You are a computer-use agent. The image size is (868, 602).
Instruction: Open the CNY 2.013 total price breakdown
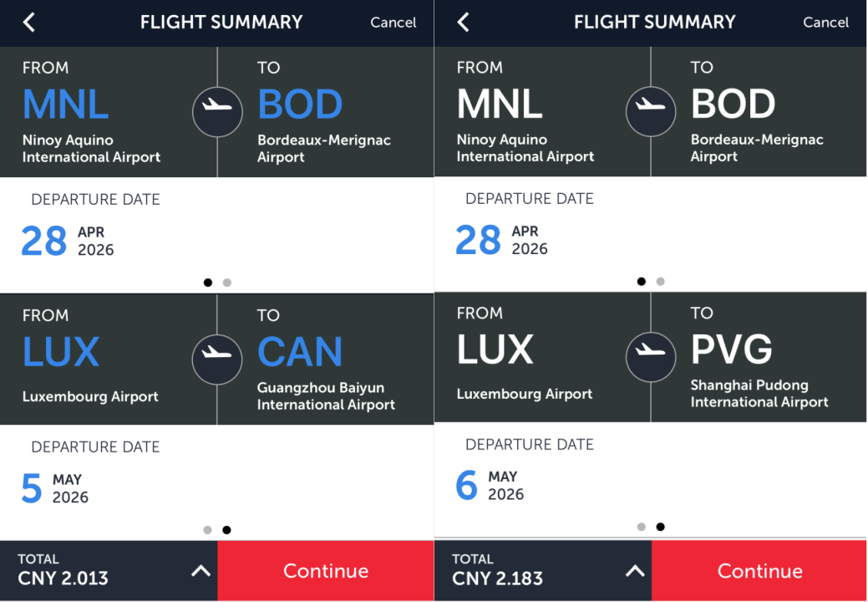(x=63, y=570)
